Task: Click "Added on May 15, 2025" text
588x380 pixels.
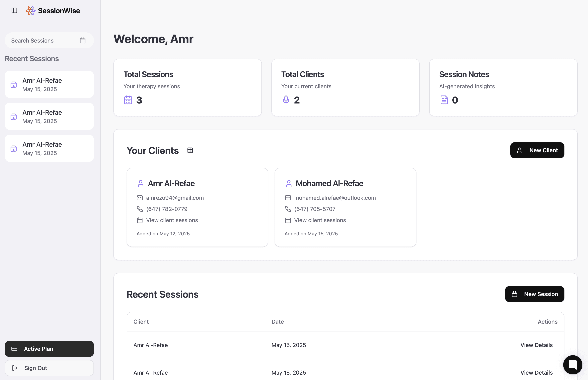Action: 311,234
